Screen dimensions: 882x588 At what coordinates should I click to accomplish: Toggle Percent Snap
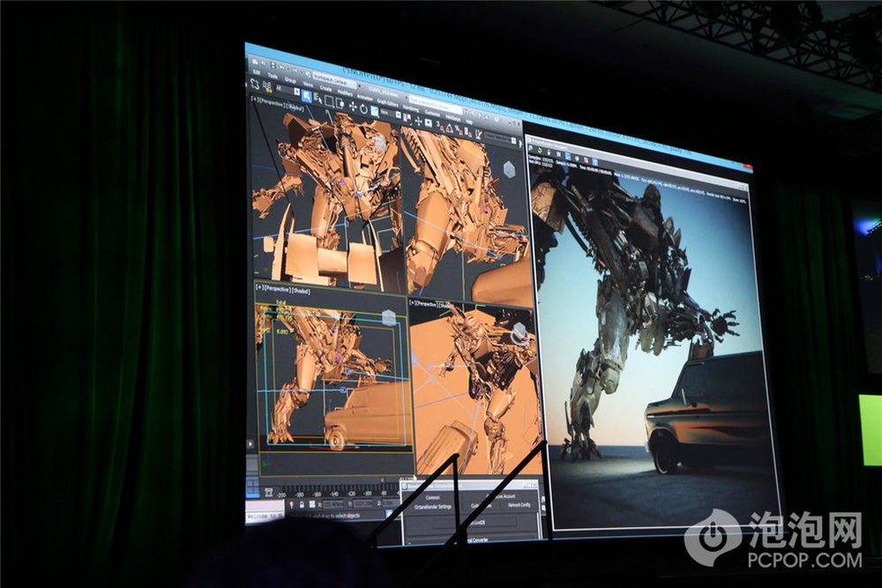click(x=459, y=130)
